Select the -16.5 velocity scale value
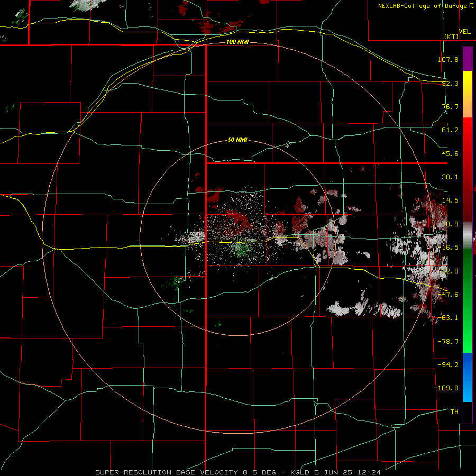 tap(448, 248)
